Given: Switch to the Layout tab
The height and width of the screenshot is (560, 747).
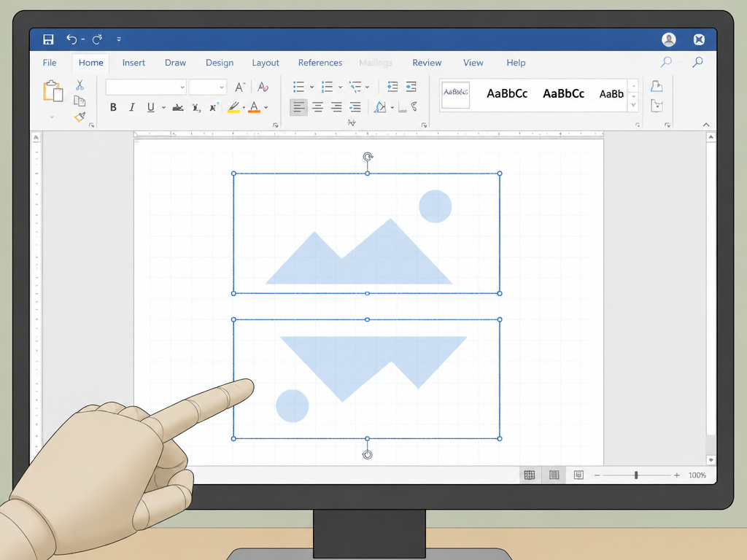Looking at the screenshot, I should point(266,63).
